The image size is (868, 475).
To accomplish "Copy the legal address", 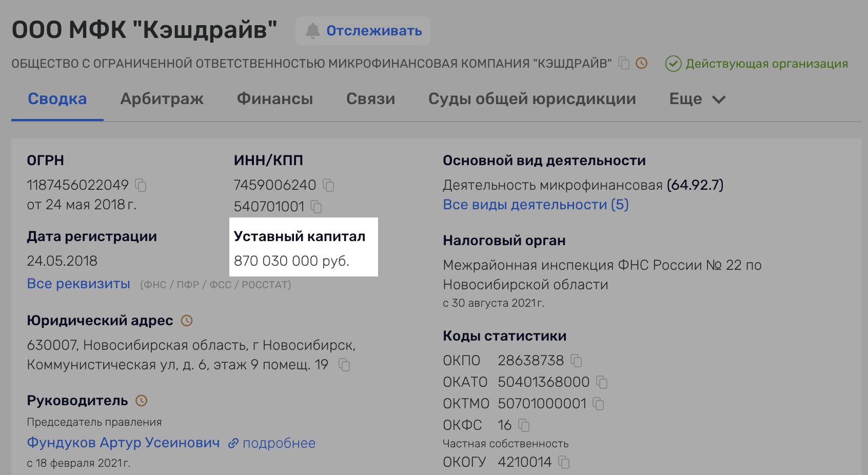I will (344, 365).
